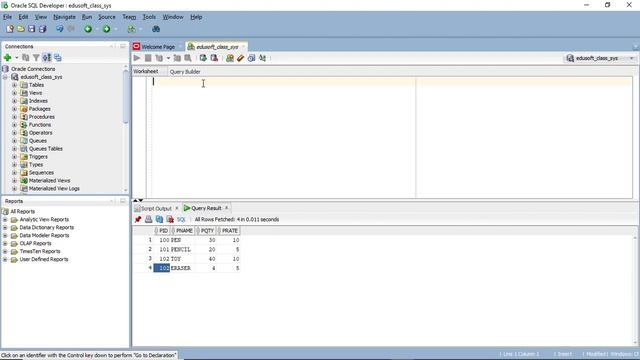Viewport: 640px width, 360px height.
Task: Collapse the edusoft_class_sys connection node
Action: pos(5,77)
